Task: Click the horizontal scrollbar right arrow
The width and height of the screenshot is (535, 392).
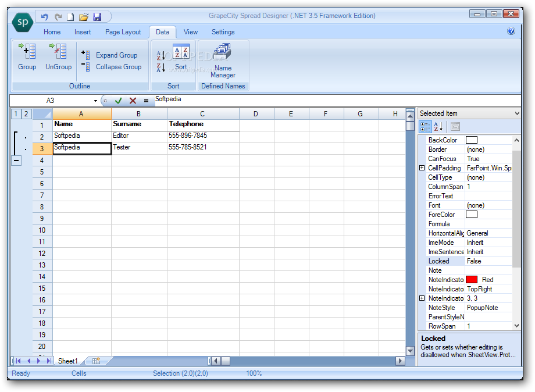Action: (x=400, y=361)
